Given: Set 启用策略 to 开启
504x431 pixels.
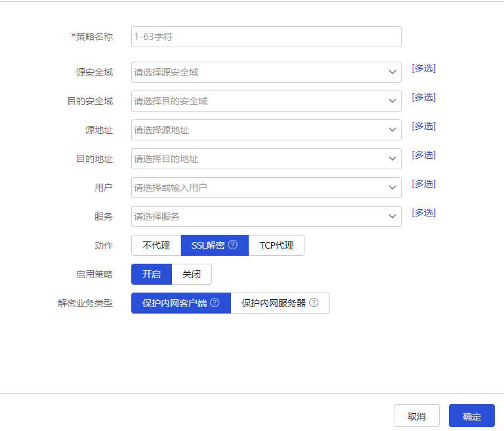Looking at the screenshot, I should click(152, 274).
